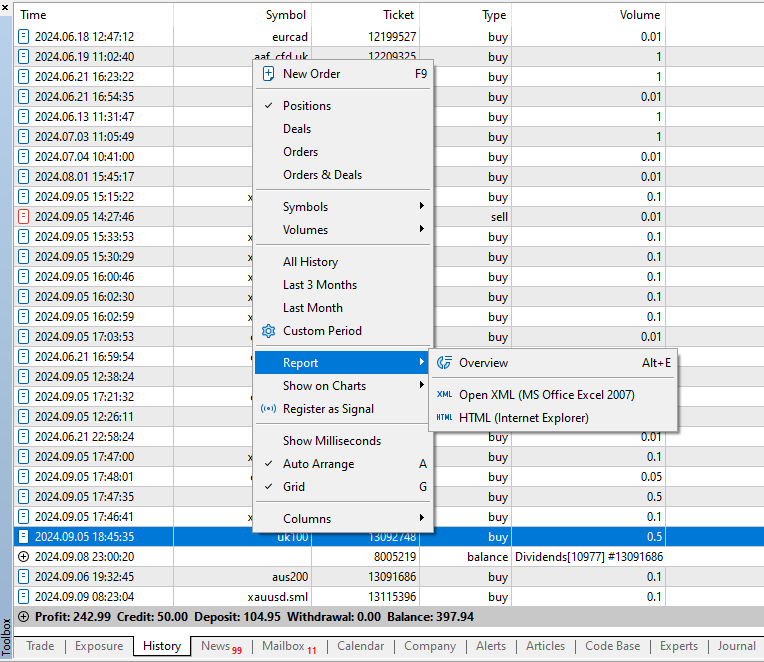Close the Toolbox panel with X
The height and width of the screenshot is (662, 764).
pyautogui.click(x=6, y=7)
